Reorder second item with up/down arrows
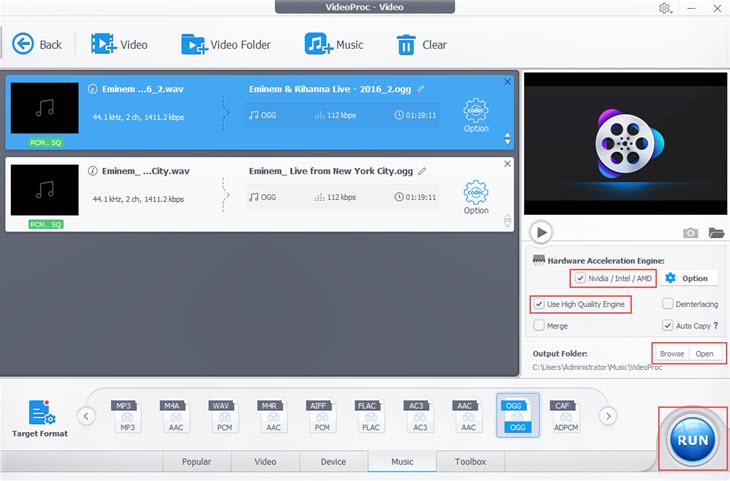The width and height of the screenshot is (730, 481). (x=507, y=220)
